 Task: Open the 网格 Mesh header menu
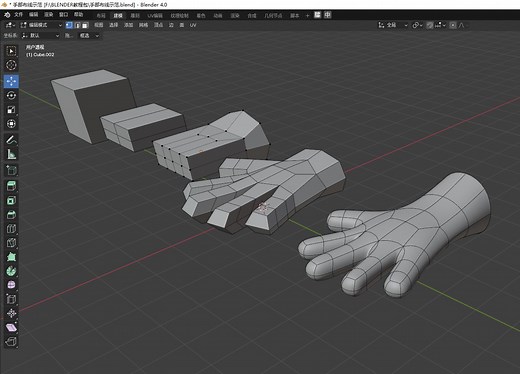click(x=143, y=25)
